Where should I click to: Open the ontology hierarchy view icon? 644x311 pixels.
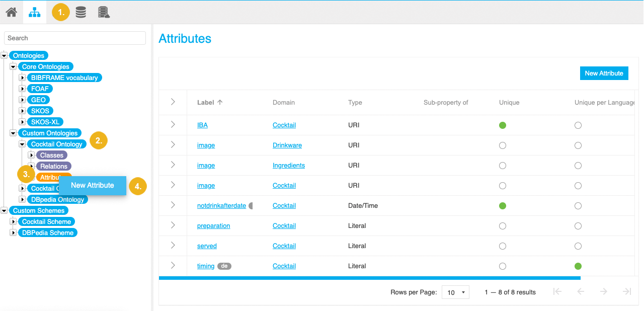pos(34,13)
